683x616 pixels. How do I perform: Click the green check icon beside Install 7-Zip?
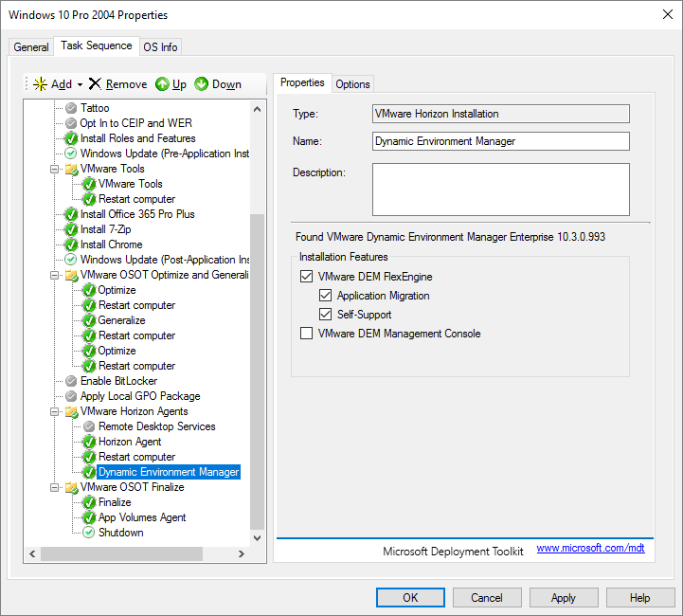[x=71, y=229]
